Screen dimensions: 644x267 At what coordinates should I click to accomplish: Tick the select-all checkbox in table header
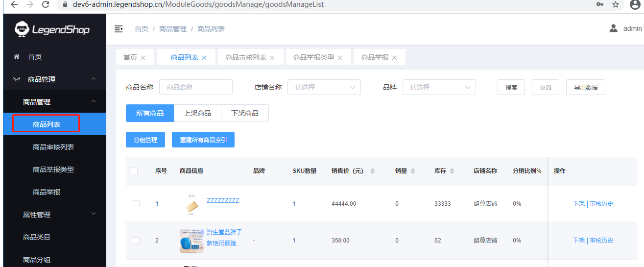tap(134, 171)
